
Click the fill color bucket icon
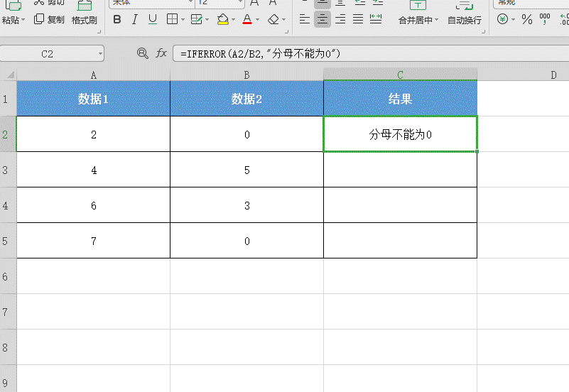(223, 19)
